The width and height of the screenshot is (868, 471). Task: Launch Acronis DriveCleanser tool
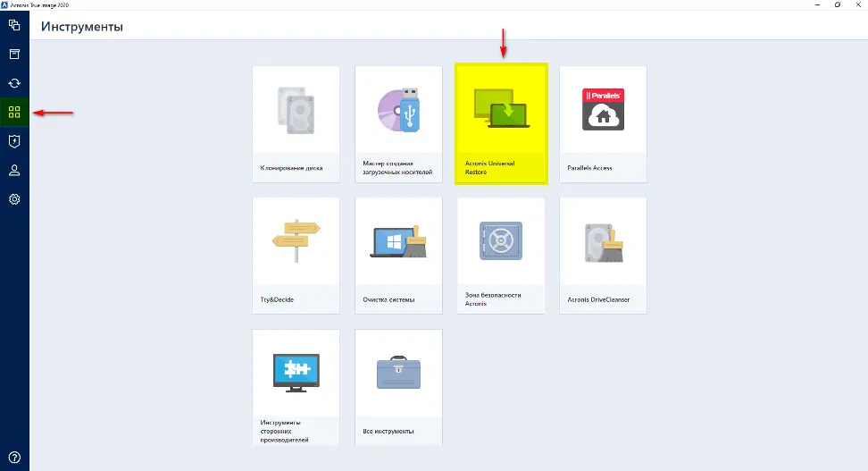pyautogui.click(x=603, y=256)
